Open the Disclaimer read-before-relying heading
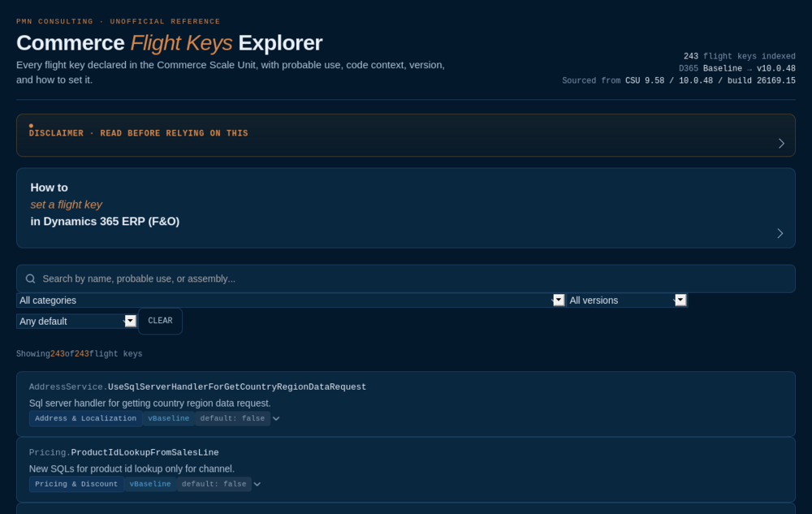 point(138,133)
